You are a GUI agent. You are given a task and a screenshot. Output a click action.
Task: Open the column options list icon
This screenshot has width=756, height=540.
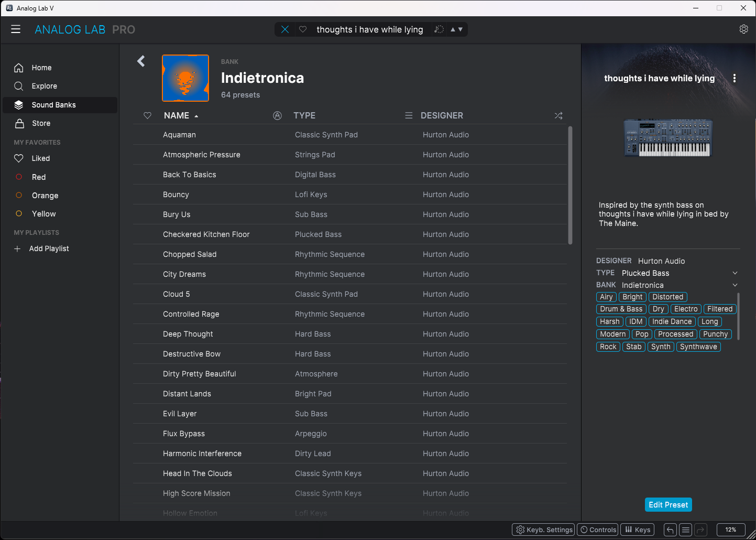[409, 115]
